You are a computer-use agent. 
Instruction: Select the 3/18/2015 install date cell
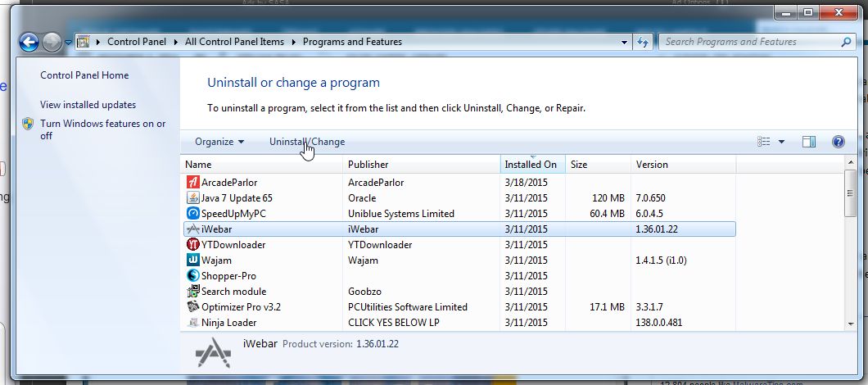526,182
